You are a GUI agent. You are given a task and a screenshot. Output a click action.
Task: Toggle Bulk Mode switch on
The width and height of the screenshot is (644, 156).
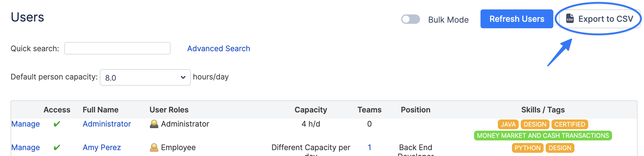click(410, 19)
